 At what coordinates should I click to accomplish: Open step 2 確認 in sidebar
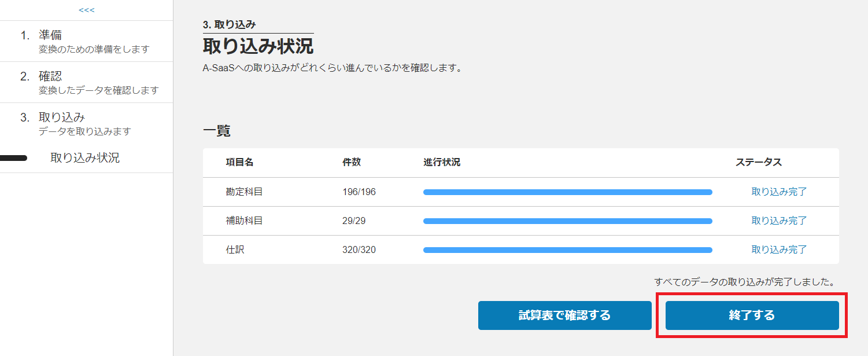click(87, 82)
